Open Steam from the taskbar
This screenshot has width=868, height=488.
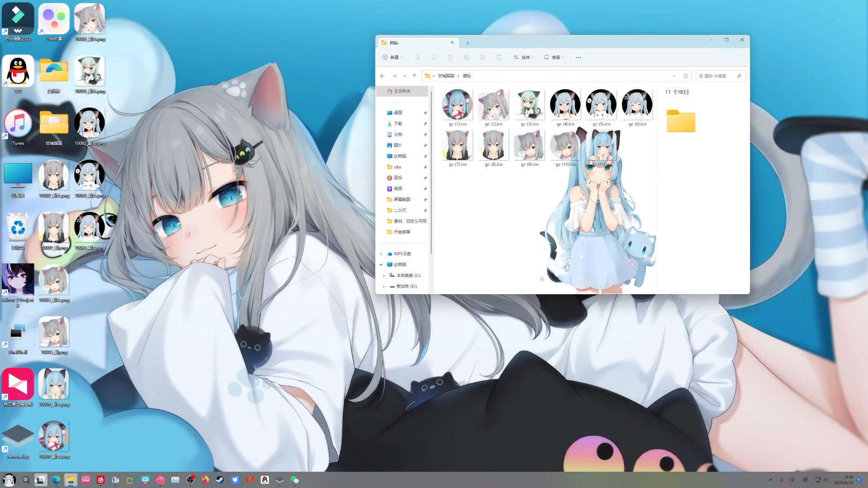pyautogui.click(x=220, y=480)
